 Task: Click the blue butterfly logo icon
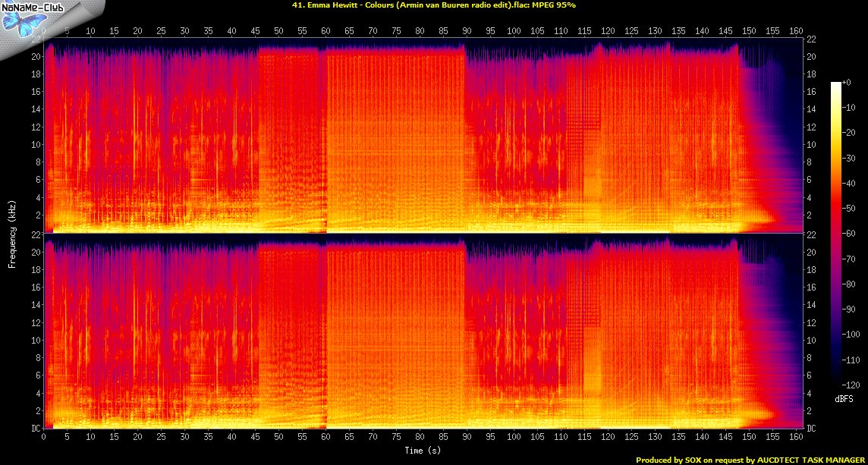[x=18, y=22]
